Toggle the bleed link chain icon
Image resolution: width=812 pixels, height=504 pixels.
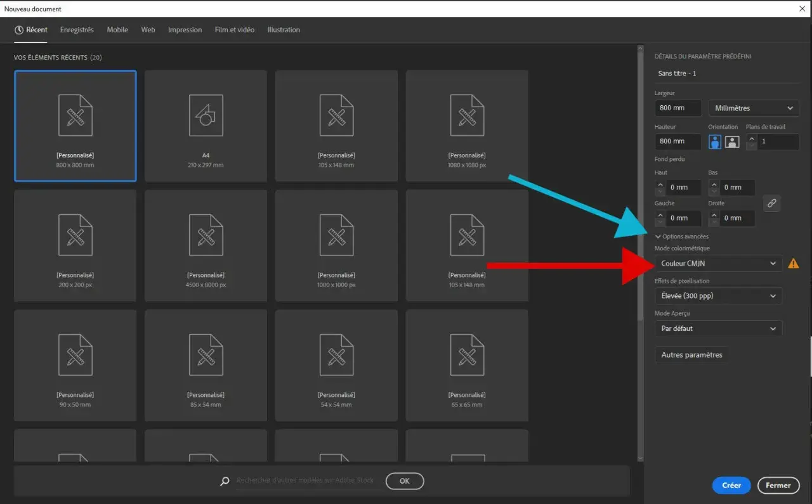[771, 203]
